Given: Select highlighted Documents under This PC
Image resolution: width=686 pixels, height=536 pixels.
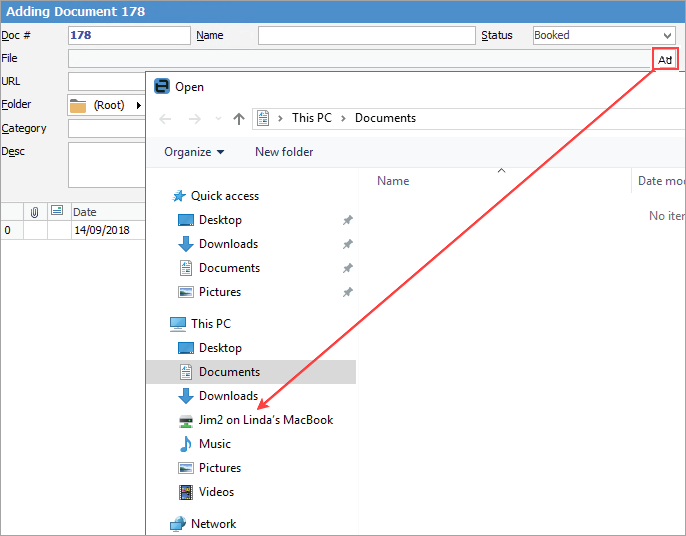Looking at the screenshot, I should (251, 372).
